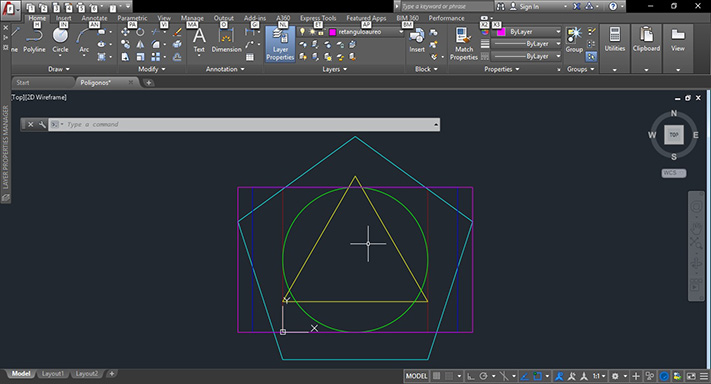
Task: Click the annotation monitor plus icon in status bar
Action: coord(636,376)
